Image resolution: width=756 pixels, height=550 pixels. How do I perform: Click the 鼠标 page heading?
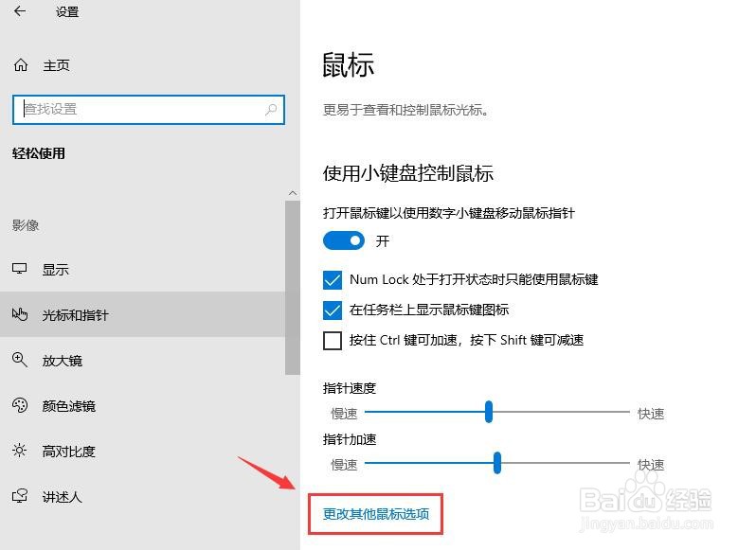(x=348, y=65)
